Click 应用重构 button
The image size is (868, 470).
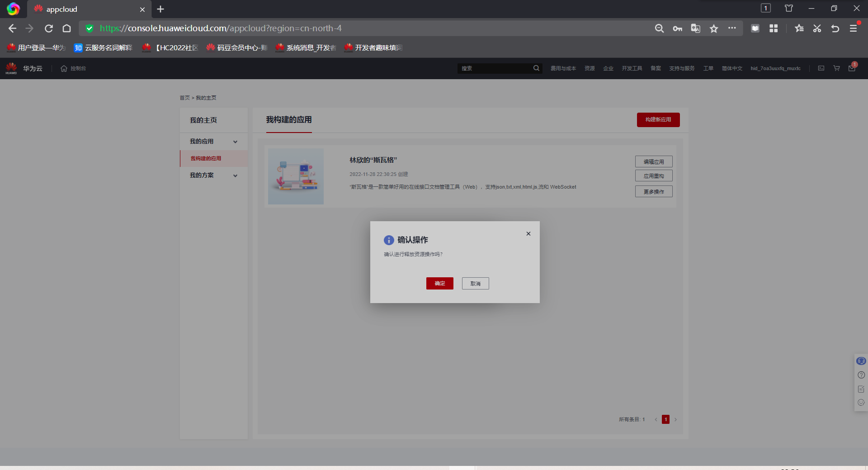[x=654, y=176]
